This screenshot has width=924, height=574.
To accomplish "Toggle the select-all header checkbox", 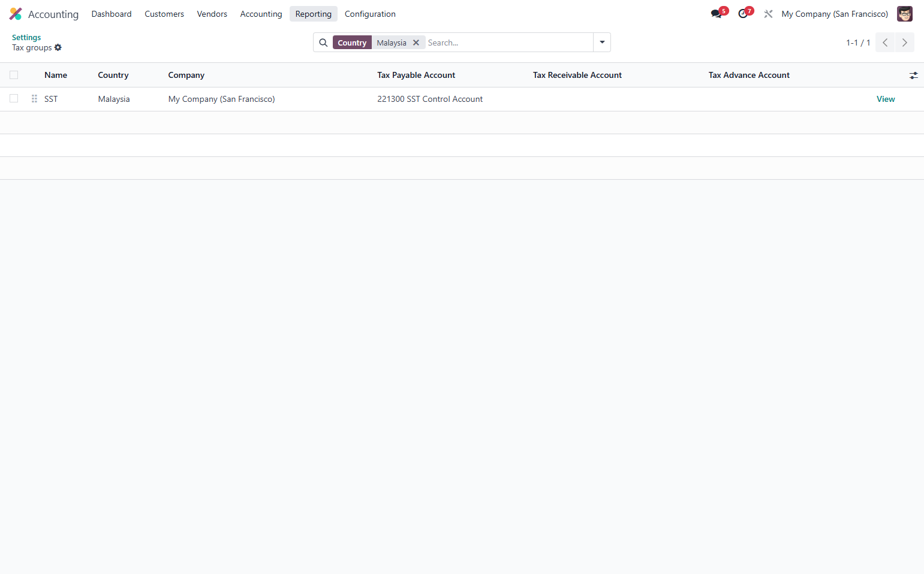I will point(14,75).
